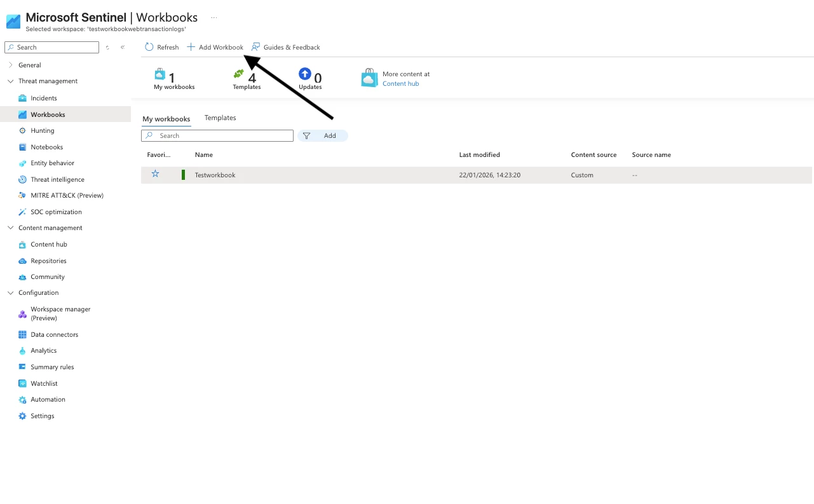Switch to the Templates tab
The height and width of the screenshot is (504, 814).
tap(220, 118)
